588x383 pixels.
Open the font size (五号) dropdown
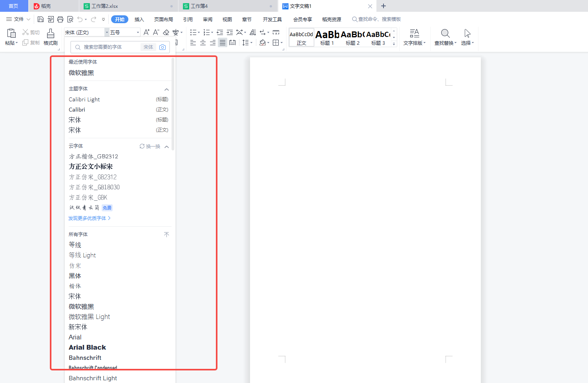coord(138,32)
